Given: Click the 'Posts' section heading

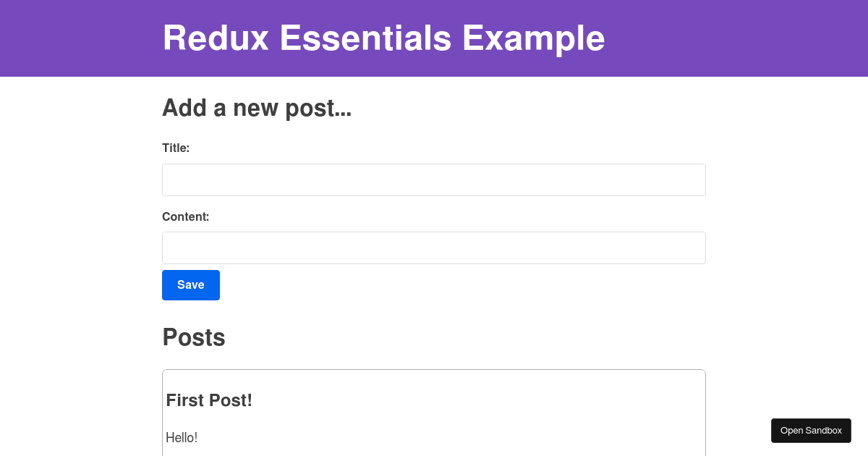Looking at the screenshot, I should pos(194,337).
